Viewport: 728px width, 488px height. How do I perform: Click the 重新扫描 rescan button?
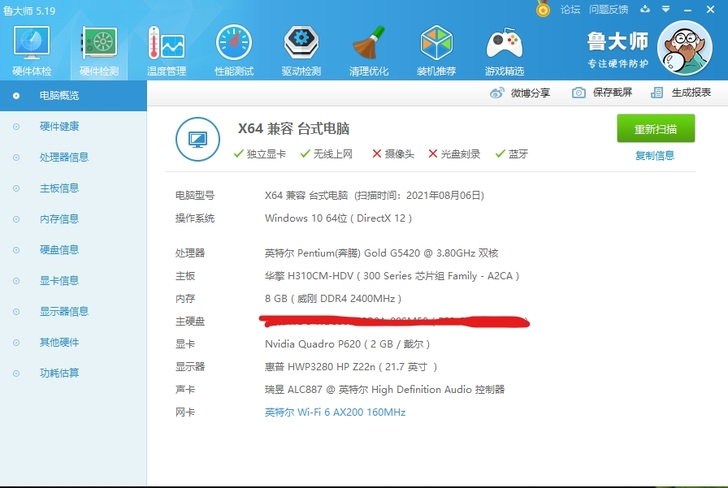656,129
